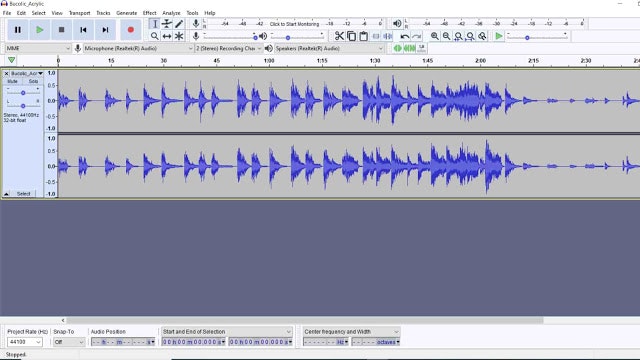Click the Pause button
The image size is (640, 360).
pyautogui.click(x=18, y=30)
